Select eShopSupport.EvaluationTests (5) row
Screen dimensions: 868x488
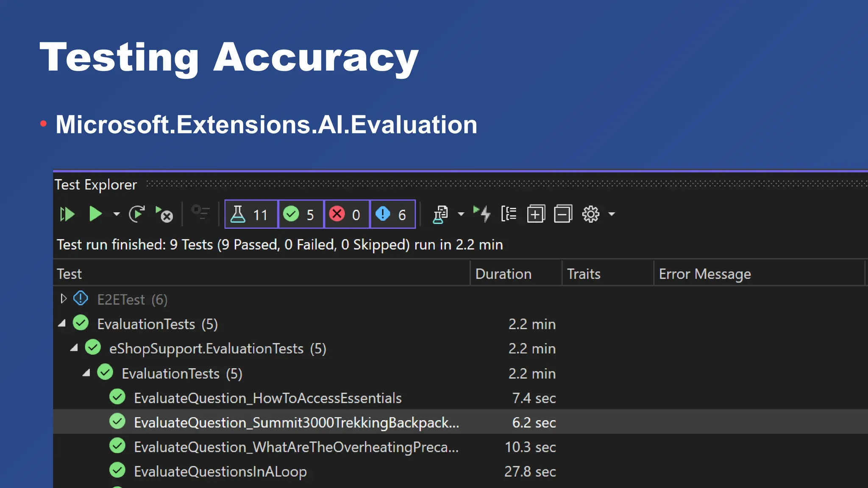pos(460,349)
